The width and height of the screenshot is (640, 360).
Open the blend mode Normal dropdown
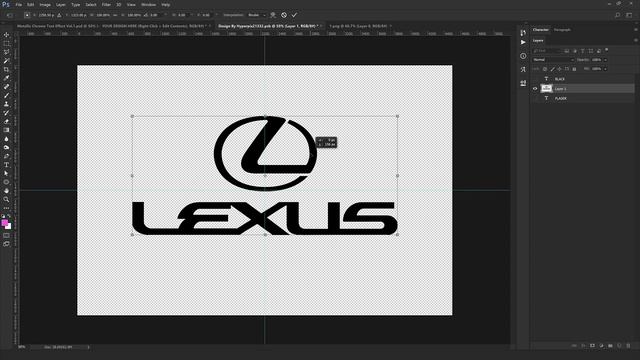pos(553,60)
